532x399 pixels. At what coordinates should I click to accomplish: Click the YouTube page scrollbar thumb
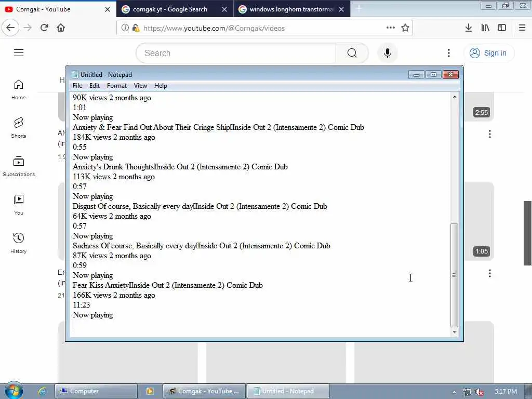[x=527, y=233]
